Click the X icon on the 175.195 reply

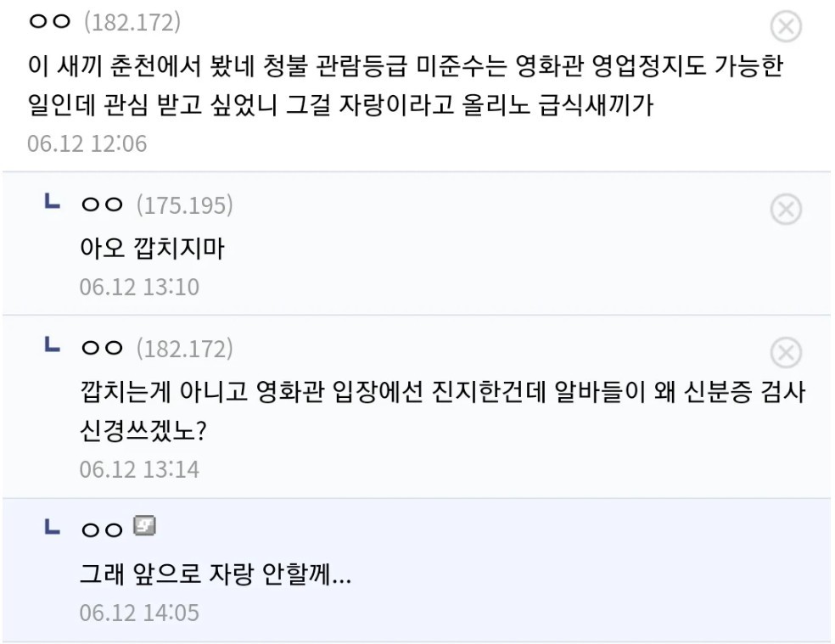[x=786, y=209]
